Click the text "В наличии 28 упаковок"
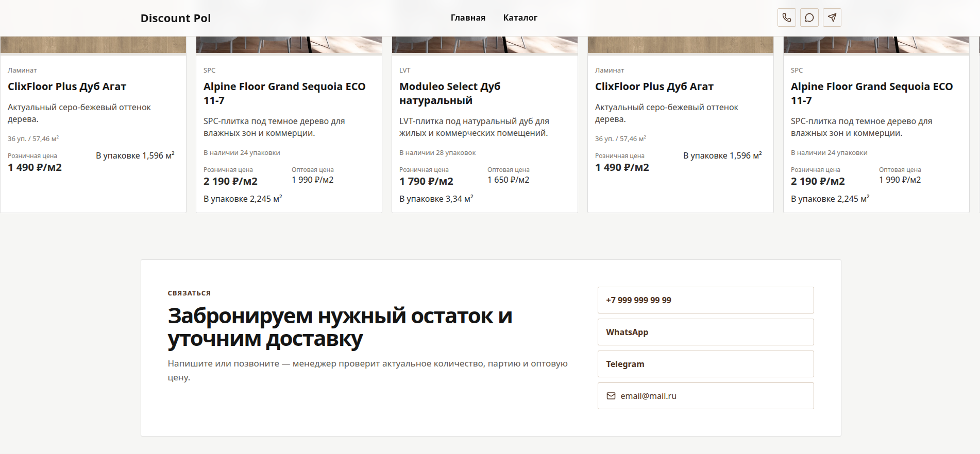Screen dimensions: 980x454 point(437,152)
